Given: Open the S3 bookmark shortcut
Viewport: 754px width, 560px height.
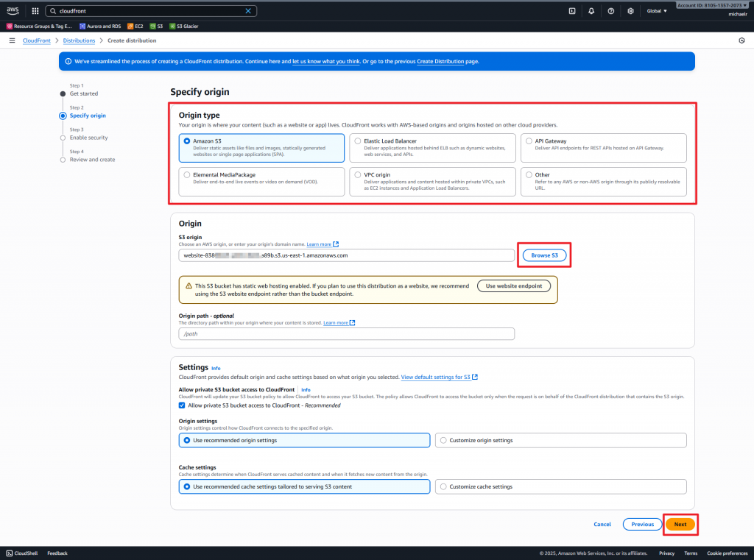Looking at the screenshot, I should pyautogui.click(x=156, y=26).
